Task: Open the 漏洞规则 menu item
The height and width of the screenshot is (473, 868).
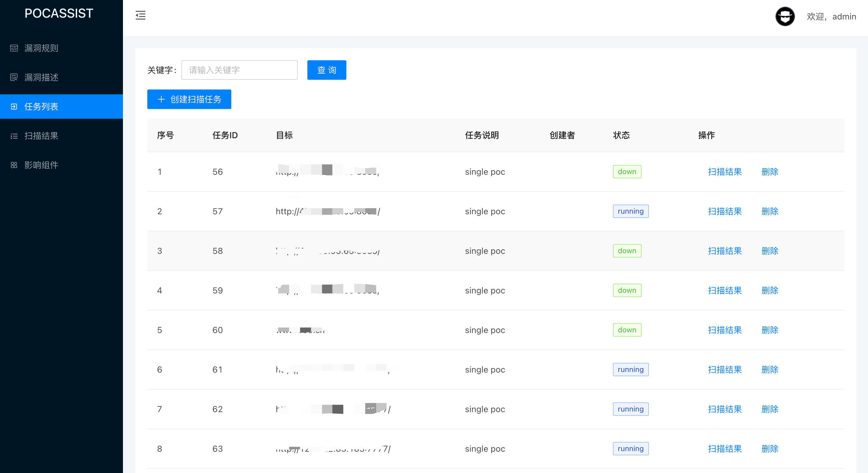Action: point(41,48)
